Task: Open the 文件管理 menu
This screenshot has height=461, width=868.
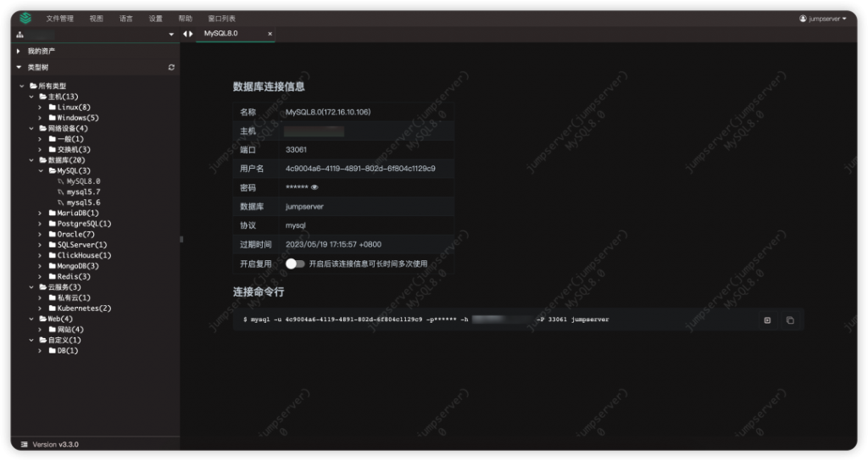Action: (60, 19)
